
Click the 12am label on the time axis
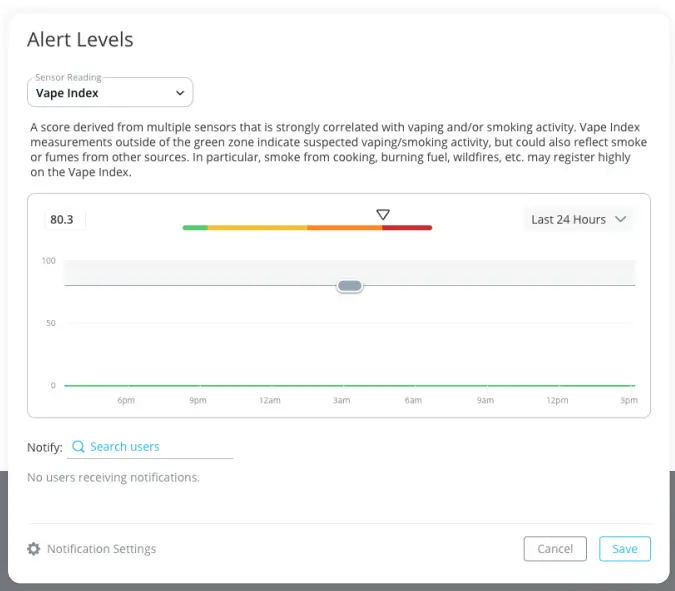pyautogui.click(x=269, y=401)
